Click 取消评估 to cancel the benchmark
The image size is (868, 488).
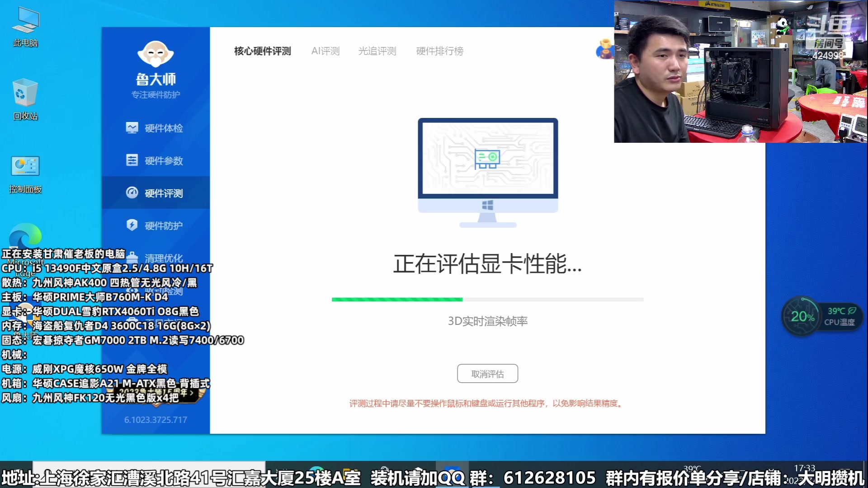(x=487, y=373)
